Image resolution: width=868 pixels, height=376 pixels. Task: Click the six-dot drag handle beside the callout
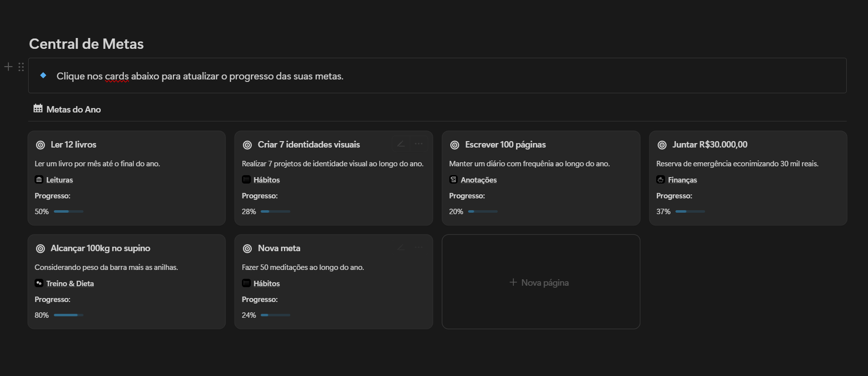[21, 67]
